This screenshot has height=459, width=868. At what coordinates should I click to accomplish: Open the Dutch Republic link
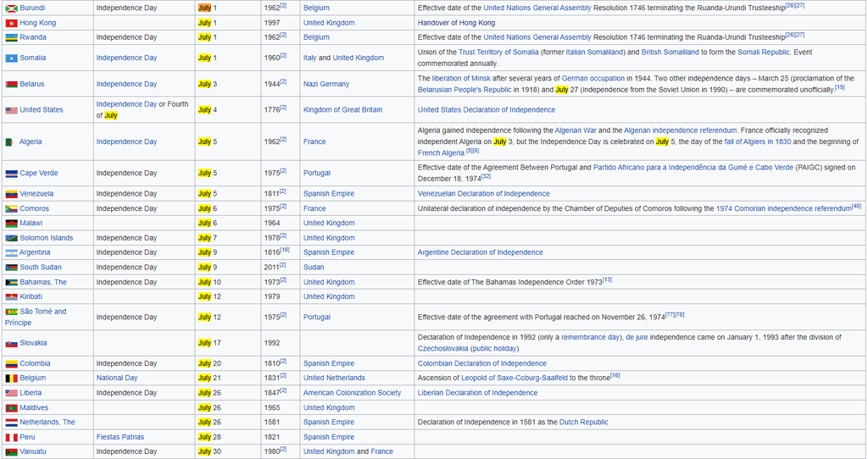[x=583, y=423]
